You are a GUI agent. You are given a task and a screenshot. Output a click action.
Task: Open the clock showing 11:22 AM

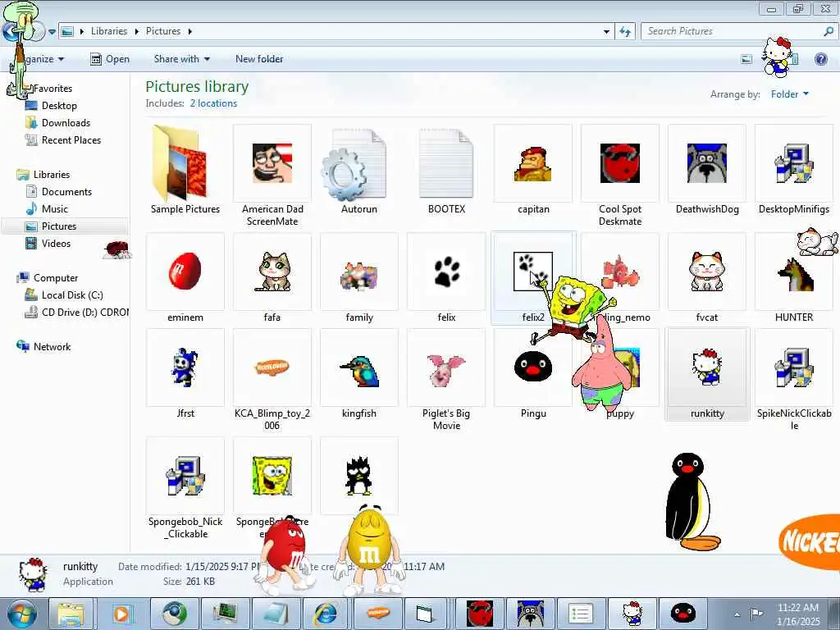[797, 614]
